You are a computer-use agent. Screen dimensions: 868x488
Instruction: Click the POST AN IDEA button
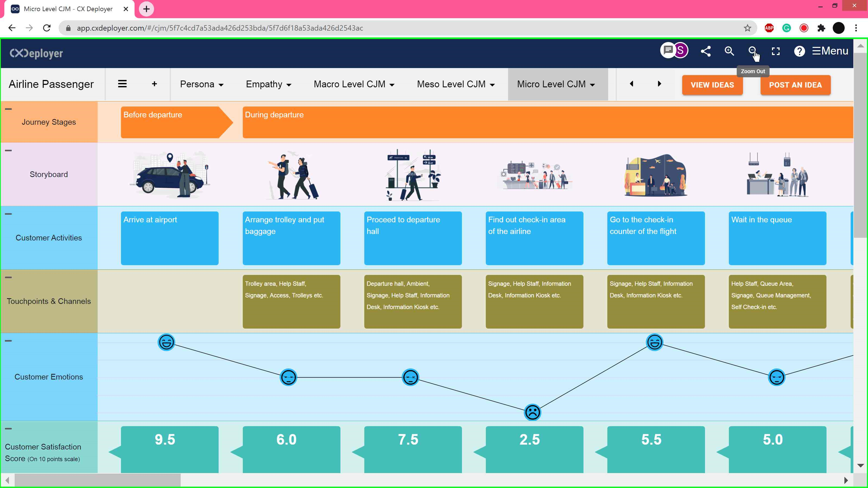click(x=795, y=85)
